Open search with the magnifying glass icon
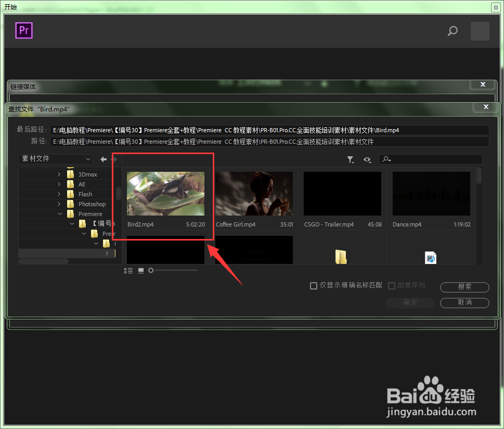The height and width of the screenshot is (429, 504). click(x=452, y=31)
